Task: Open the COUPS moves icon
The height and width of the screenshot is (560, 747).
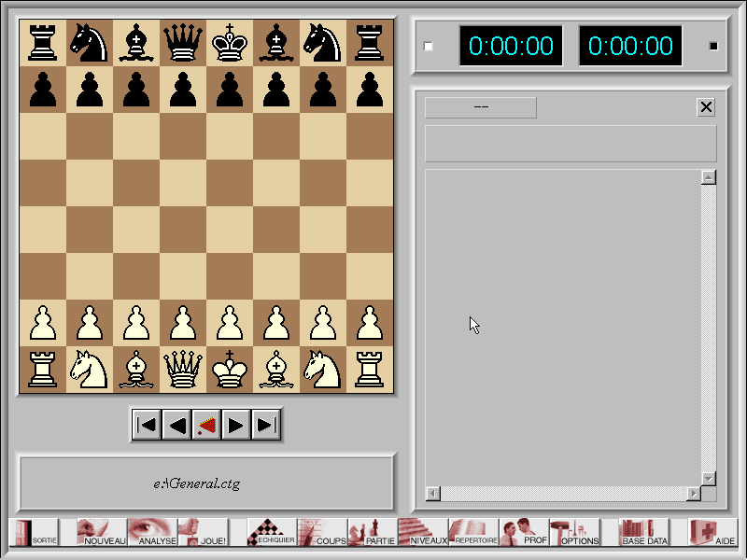Action: pyautogui.click(x=322, y=532)
